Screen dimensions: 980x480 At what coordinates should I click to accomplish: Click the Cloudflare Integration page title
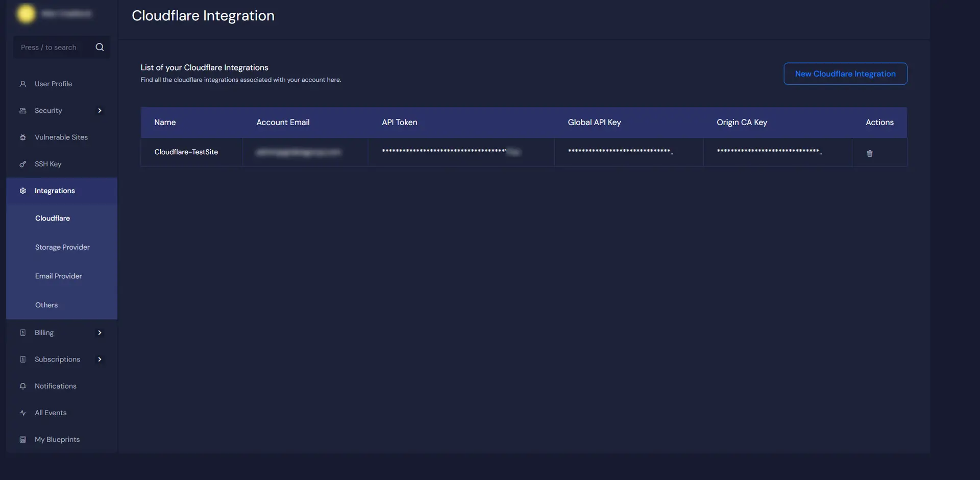pyautogui.click(x=203, y=16)
